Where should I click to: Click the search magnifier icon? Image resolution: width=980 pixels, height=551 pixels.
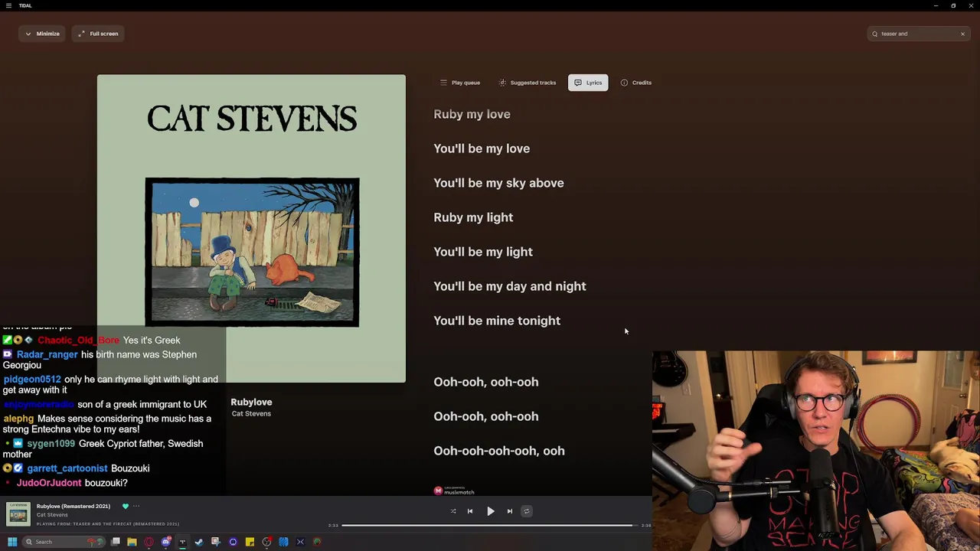[x=874, y=34]
